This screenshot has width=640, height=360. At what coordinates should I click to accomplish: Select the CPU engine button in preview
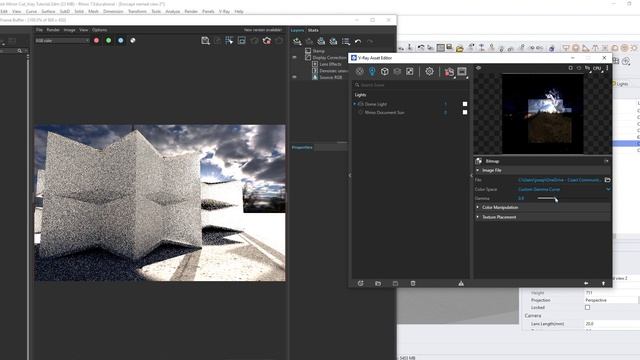tap(597, 68)
